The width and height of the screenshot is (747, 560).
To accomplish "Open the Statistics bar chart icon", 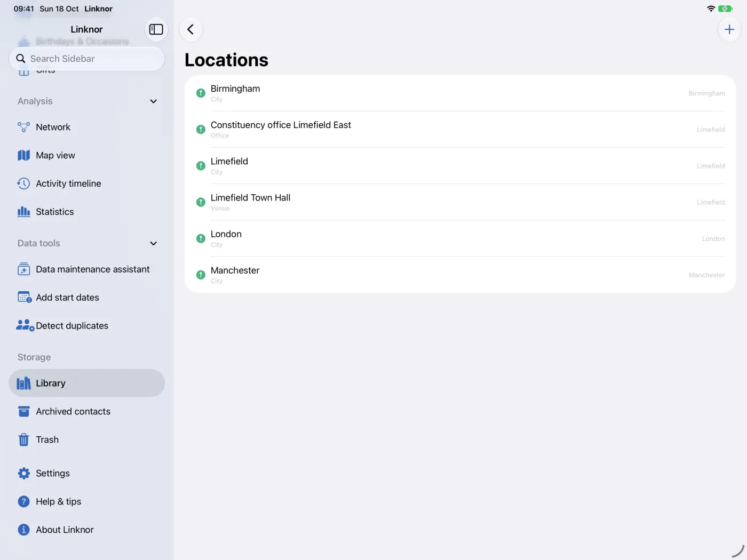I will (23, 212).
